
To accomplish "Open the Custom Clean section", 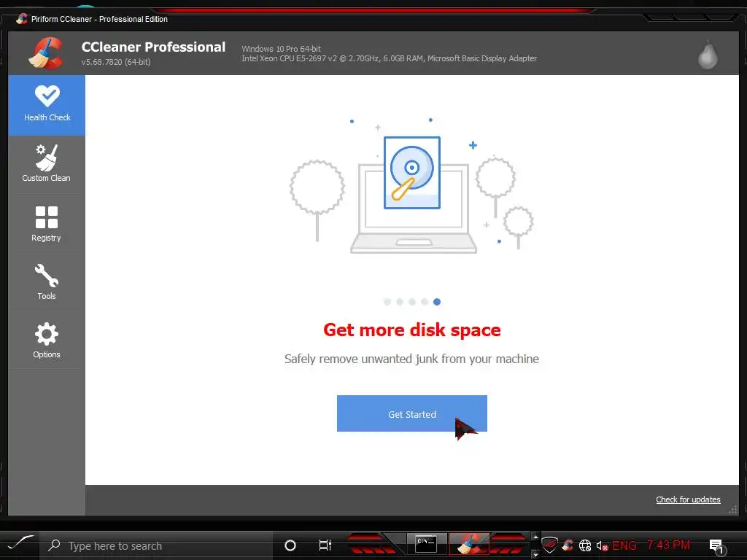I will [x=47, y=164].
